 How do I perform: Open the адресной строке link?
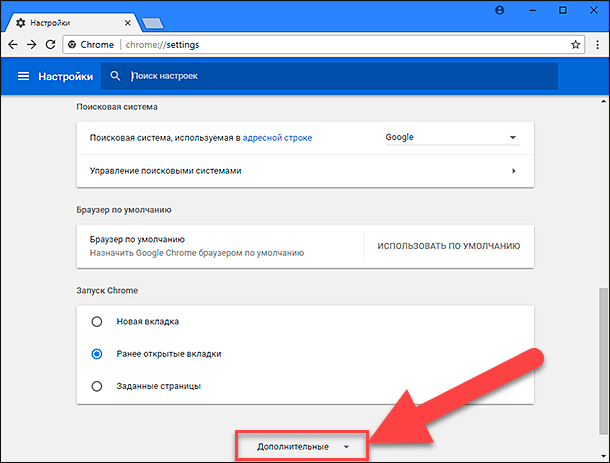point(277,138)
